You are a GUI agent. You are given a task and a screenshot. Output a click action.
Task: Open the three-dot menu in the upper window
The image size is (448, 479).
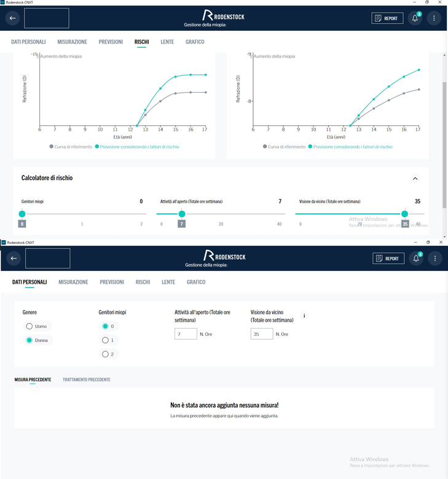point(434,18)
